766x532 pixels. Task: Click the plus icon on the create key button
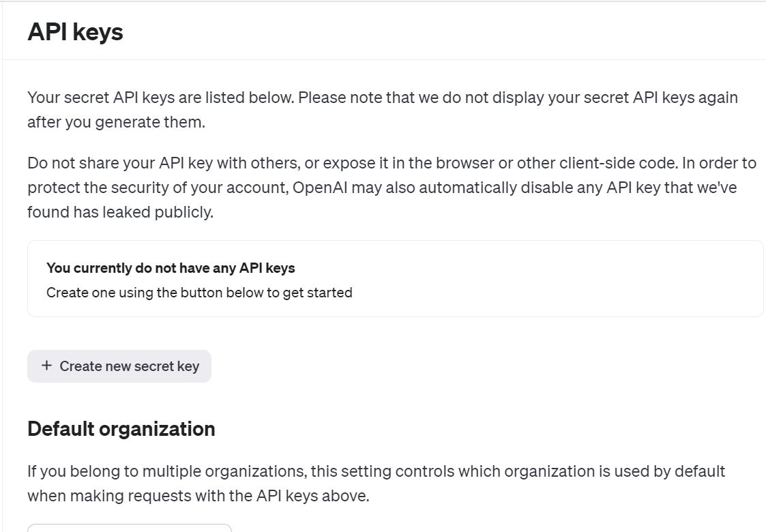tap(46, 366)
